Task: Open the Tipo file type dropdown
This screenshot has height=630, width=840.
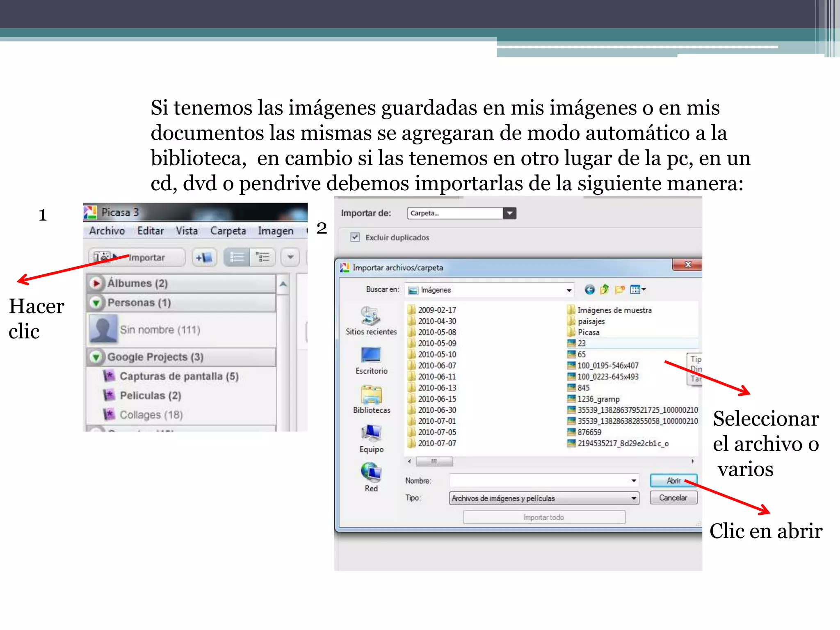Action: pos(544,498)
